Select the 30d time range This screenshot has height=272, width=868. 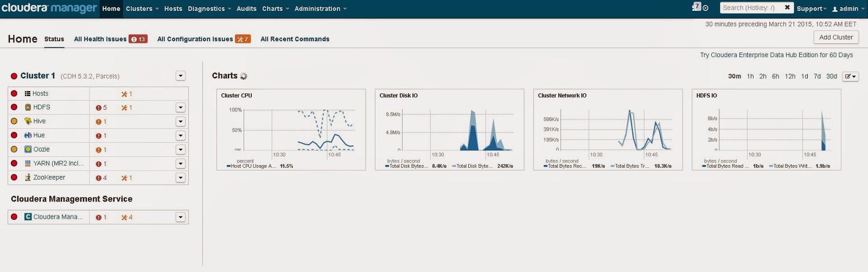pyautogui.click(x=832, y=77)
